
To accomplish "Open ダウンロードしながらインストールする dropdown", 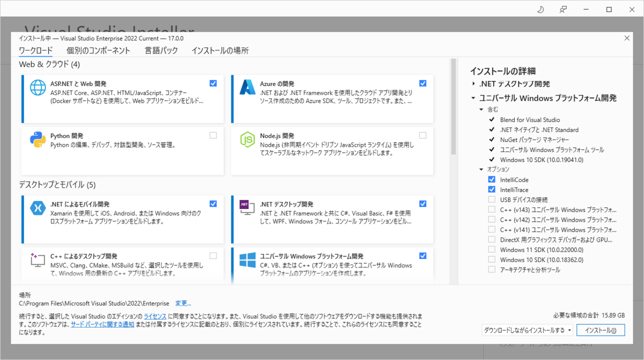I will pos(527,330).
